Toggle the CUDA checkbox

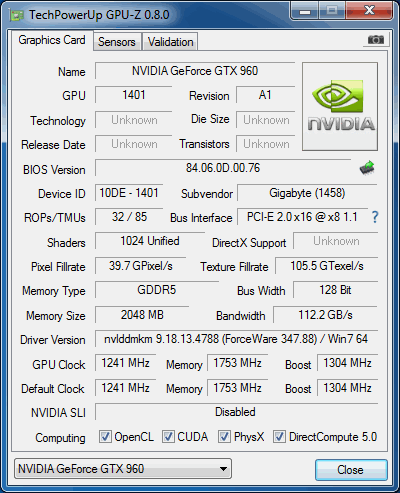click(168, 437)
